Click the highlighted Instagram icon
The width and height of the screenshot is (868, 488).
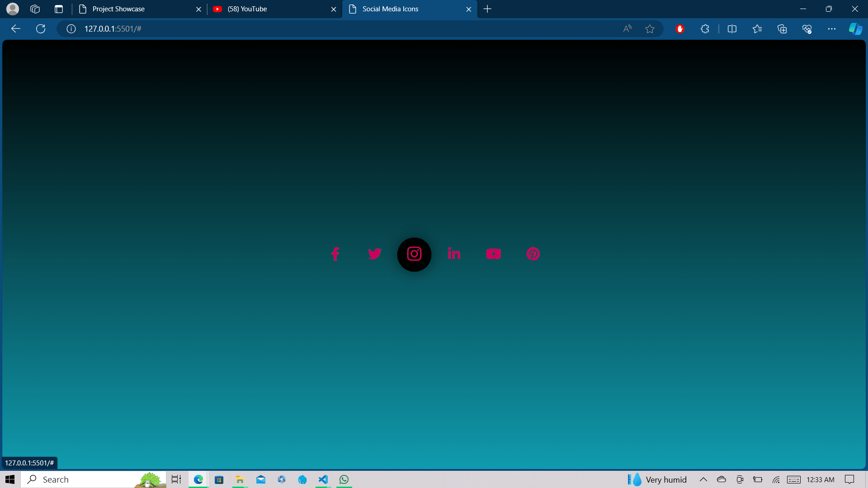tap(414, 254)
